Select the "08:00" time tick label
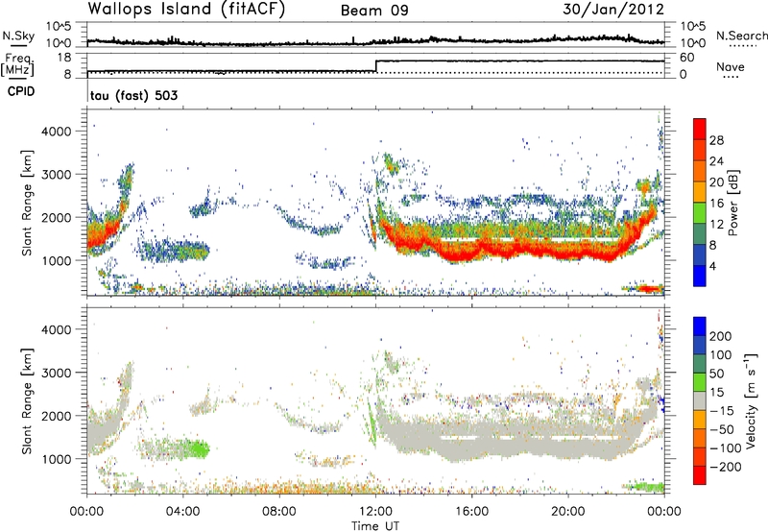 pyautogui.click(x=279, y=512)
